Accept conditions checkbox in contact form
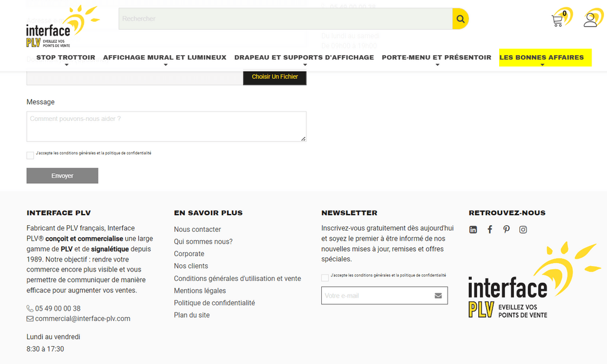 point(30,155)
